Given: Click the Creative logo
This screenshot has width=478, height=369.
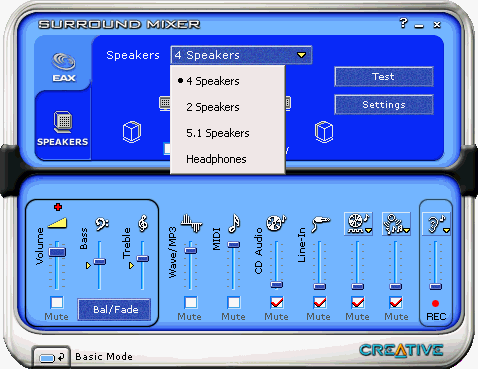Looking at the screenshot, I should coord(401,351).
